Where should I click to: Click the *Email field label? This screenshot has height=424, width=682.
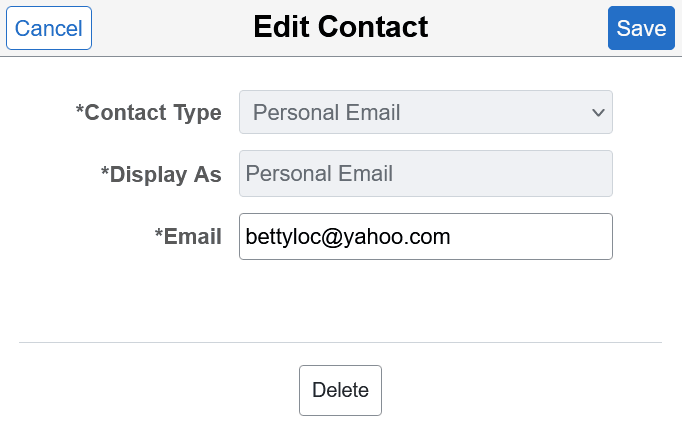pyautogui.click(x=188, y=237)
